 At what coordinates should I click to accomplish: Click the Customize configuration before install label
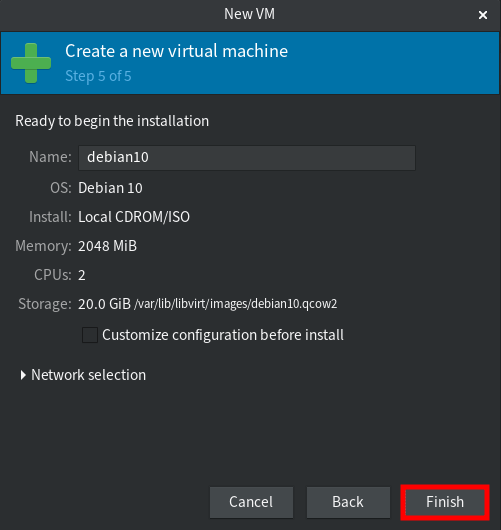223,335
